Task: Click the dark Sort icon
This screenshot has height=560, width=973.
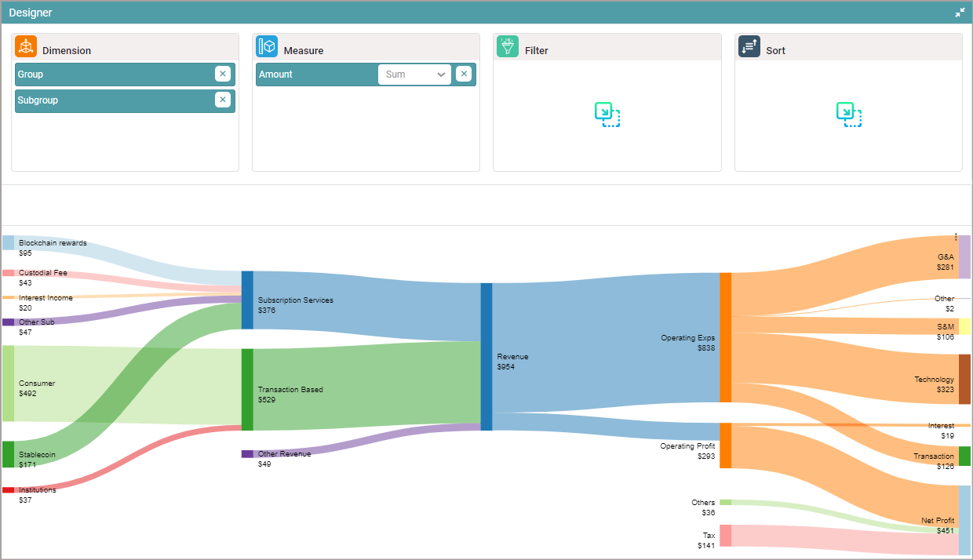Action: coord(749,47)
